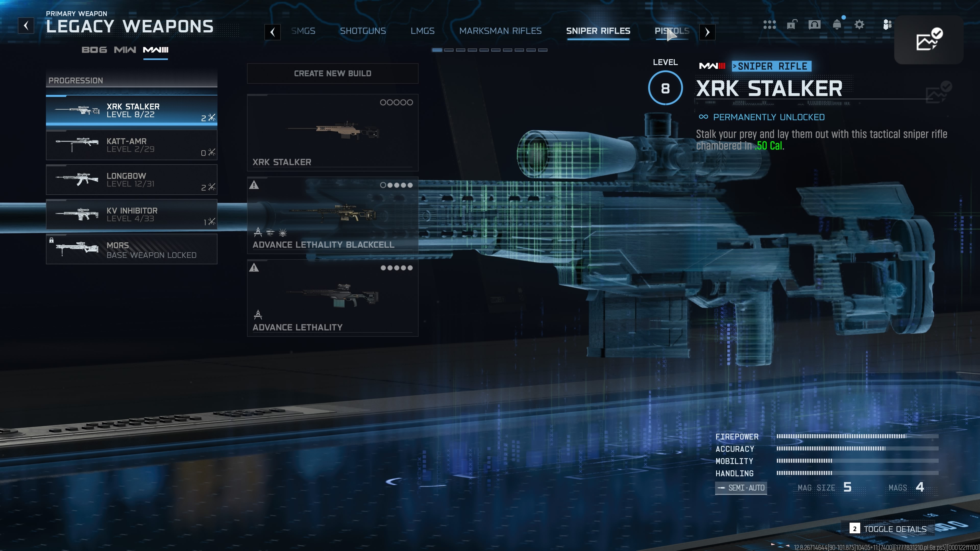Click the attachment slot dots on XRK Stalker build
Screen dimensions: 980x551
click(396, 102)
